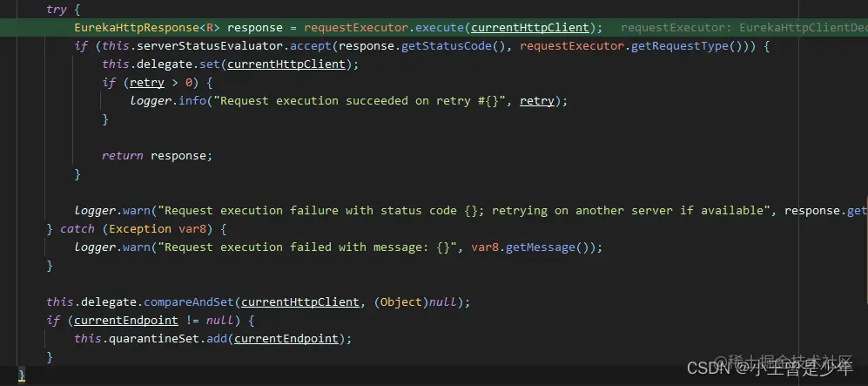Image resolution: width=868 pixels, height=386 pixels.
Task: Click currentEndpoint inside the add call
Action: [x=286, y=338]
